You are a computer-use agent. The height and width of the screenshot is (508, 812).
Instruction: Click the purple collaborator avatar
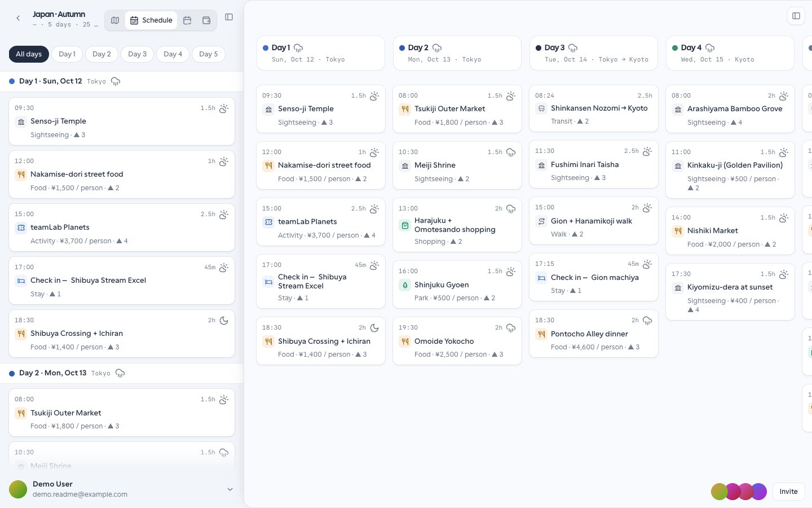click(760, 492)
